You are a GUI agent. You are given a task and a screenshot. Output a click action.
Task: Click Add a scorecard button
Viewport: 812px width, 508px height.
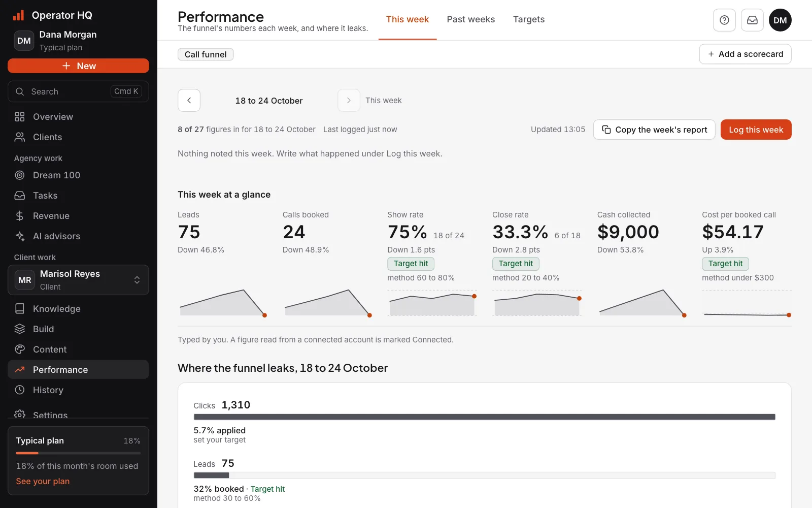[x=745, y=54]
